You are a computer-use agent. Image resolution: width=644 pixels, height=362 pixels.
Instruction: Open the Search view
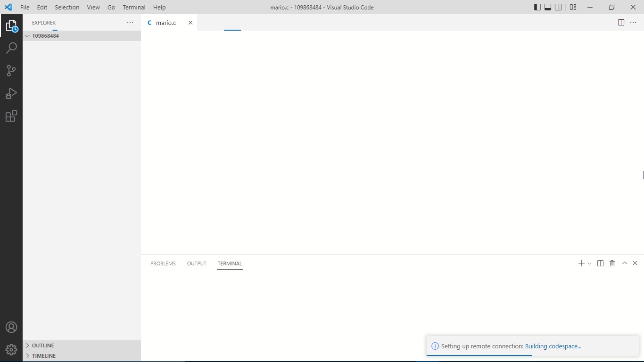(11, 48)
